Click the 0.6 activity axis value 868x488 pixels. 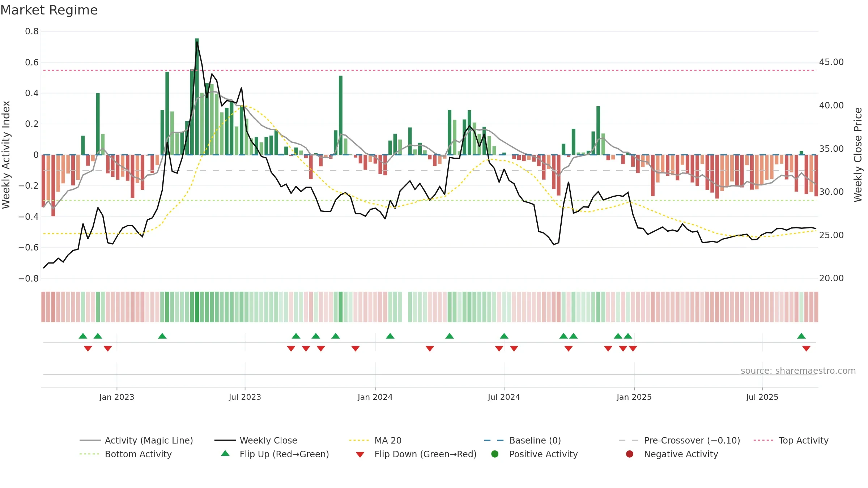coord(32,63)
